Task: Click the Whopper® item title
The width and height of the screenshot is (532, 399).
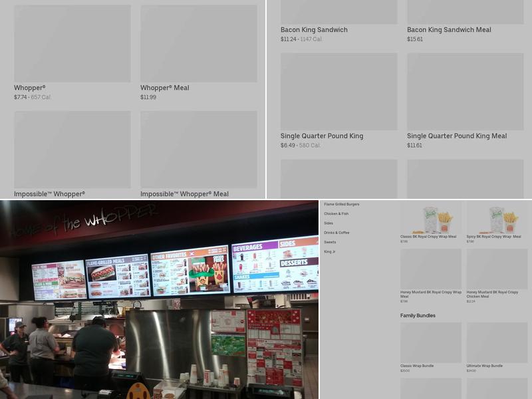Action: (30, 88)
